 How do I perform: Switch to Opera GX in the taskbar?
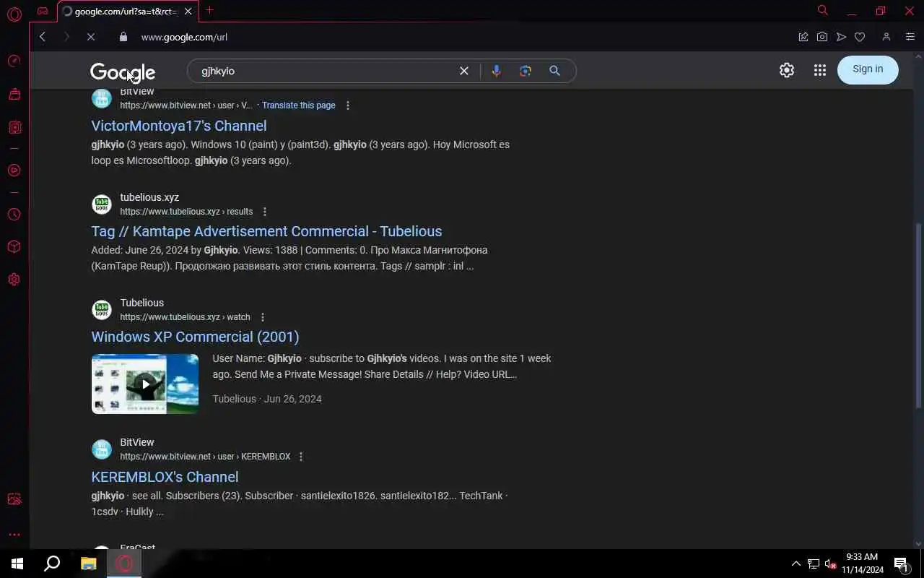[x=124, y=564]
